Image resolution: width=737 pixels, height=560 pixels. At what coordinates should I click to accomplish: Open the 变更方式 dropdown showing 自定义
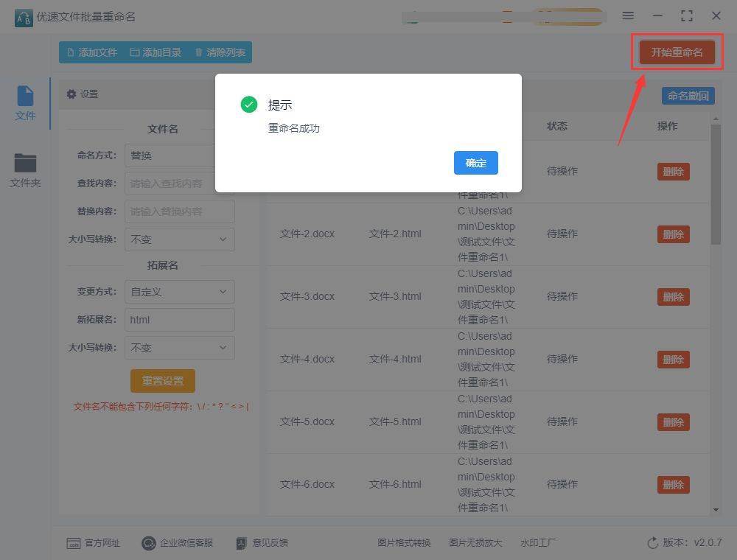click(179, 292)
